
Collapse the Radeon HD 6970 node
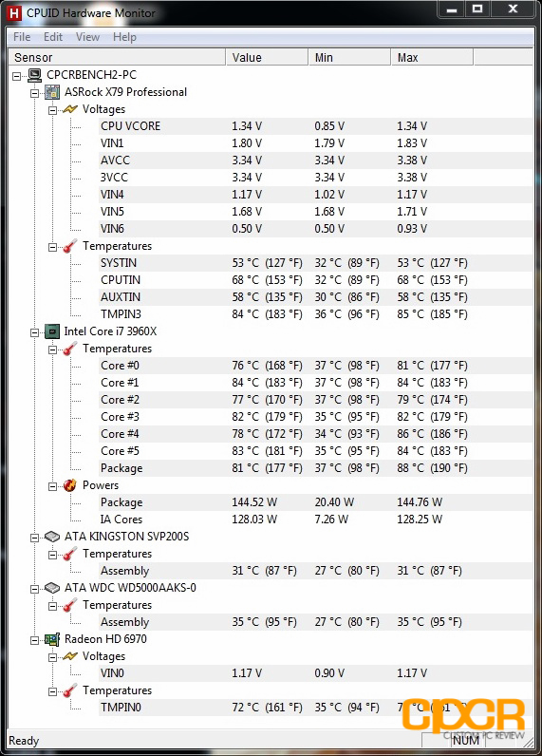click(x=35, y=640)
